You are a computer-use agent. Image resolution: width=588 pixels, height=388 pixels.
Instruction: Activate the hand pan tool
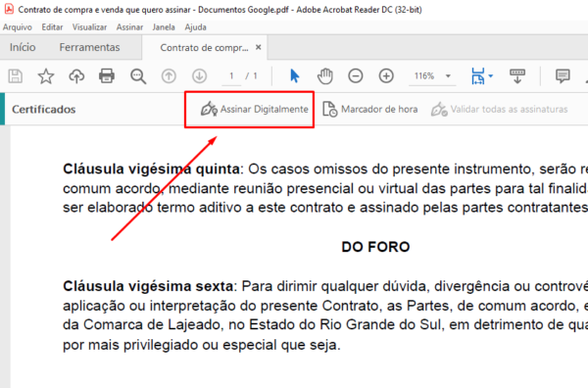coord(325,76)
